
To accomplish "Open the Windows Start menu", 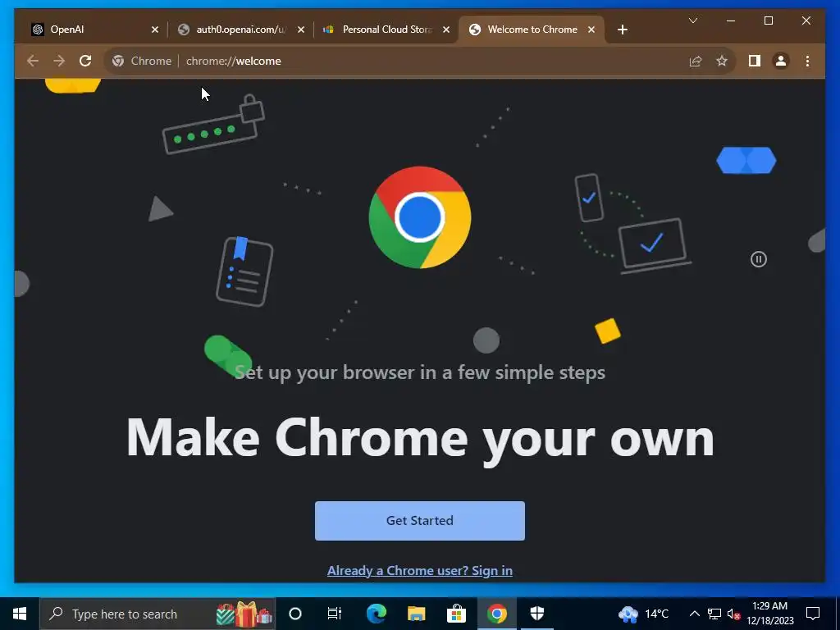I will pos(20,614).
